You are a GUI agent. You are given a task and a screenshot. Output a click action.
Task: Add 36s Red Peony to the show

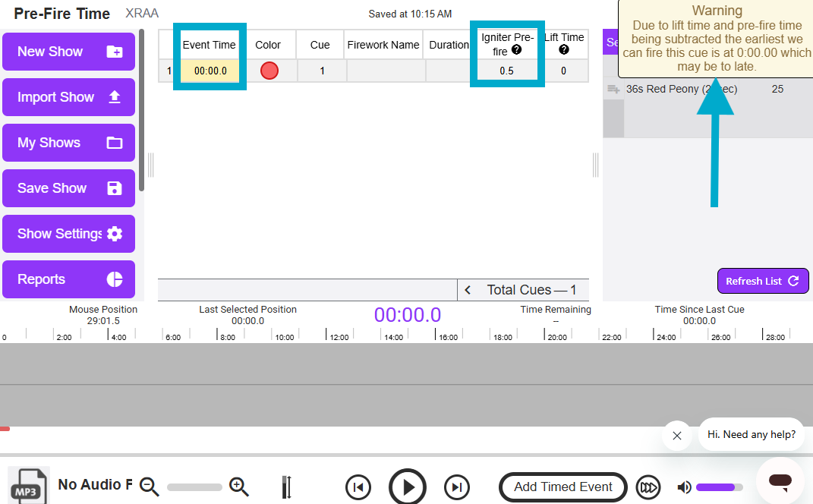point(613,90)
